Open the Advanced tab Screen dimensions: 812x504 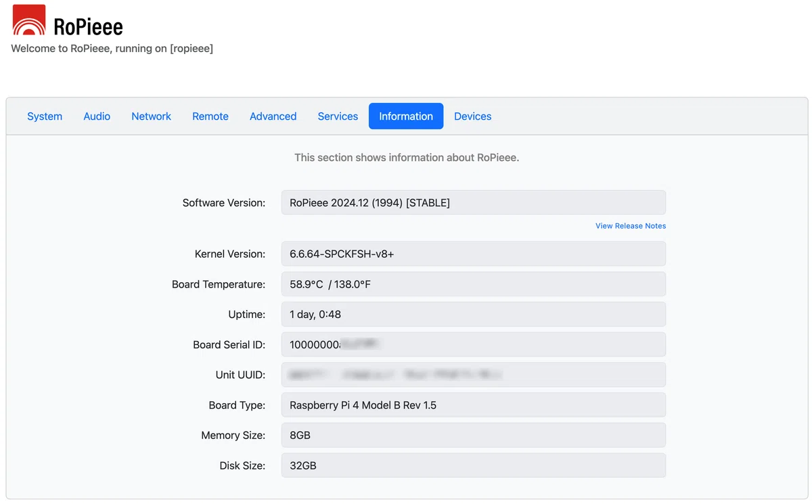pos(273,116)
